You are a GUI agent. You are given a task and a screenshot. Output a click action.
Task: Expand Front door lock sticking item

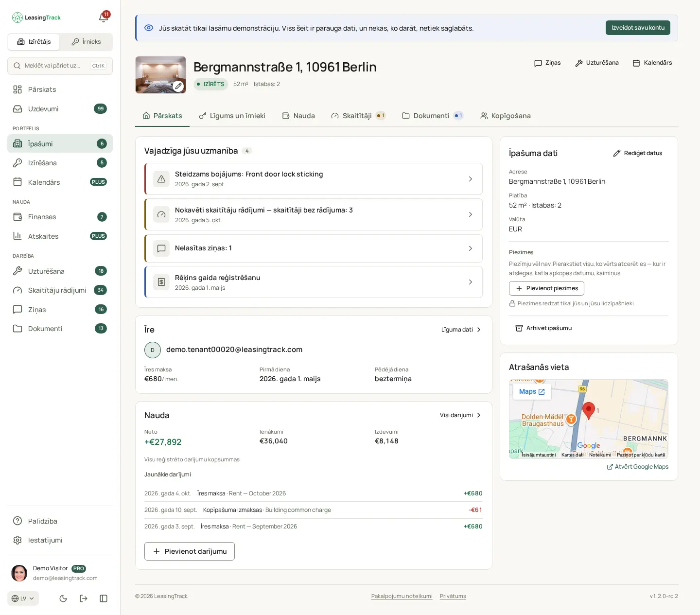314,179
